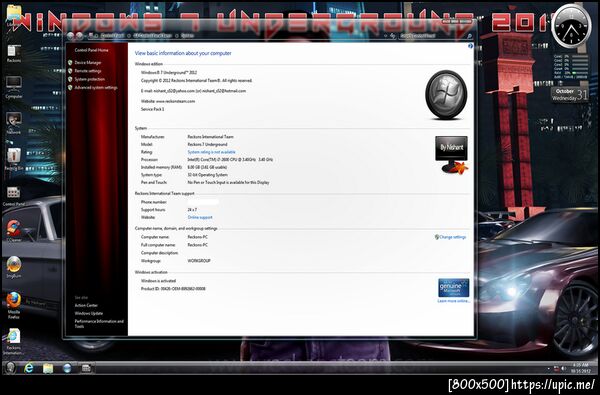Launch Mozilla Firefox from the desktop
Viewport: 600px width, 395px height.
pyautogui.click(x=14, y=305)
